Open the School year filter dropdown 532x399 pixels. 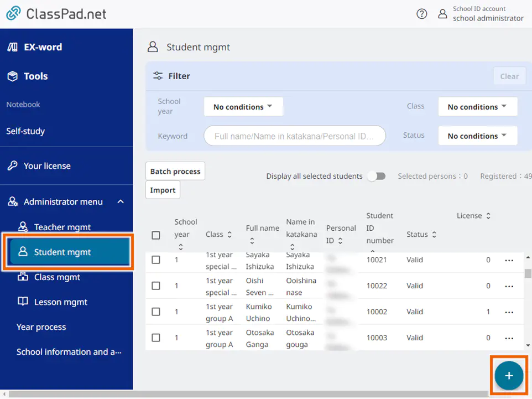(243, 107)
